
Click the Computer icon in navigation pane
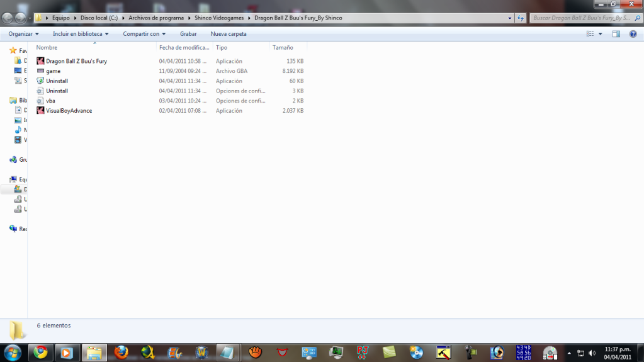click(13, 179)
